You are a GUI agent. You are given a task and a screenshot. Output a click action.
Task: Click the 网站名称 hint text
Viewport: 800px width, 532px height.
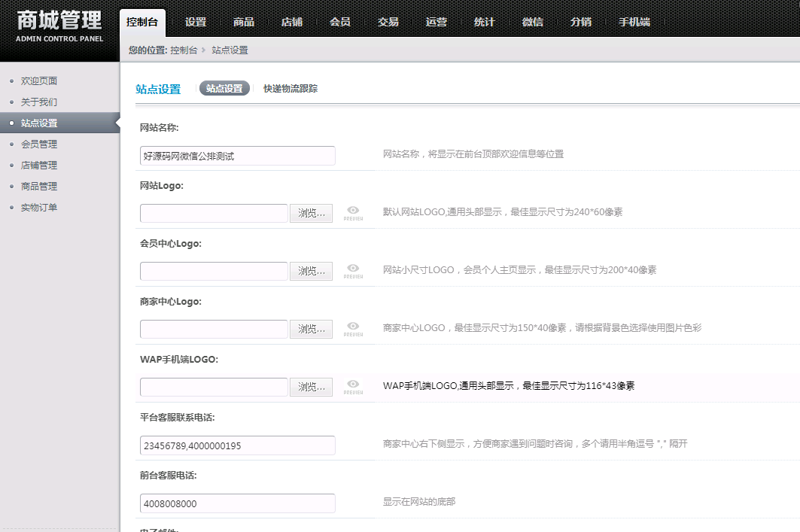[x=473, y=154]
